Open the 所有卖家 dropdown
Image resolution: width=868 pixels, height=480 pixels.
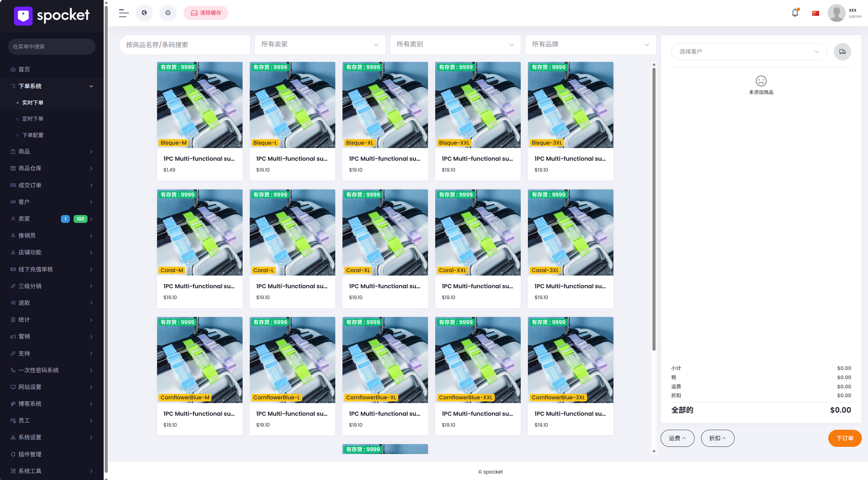[320, 44]
